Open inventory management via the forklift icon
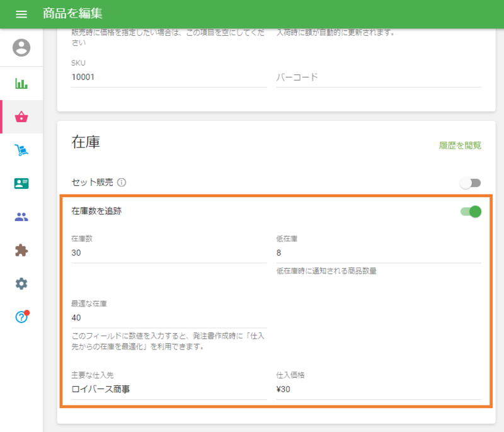504x432 pixels. (21, 150)
